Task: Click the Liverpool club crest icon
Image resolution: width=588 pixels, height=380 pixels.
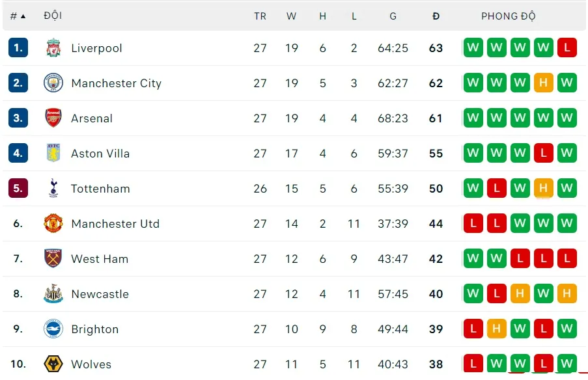Action: click(x=53, y=48)
